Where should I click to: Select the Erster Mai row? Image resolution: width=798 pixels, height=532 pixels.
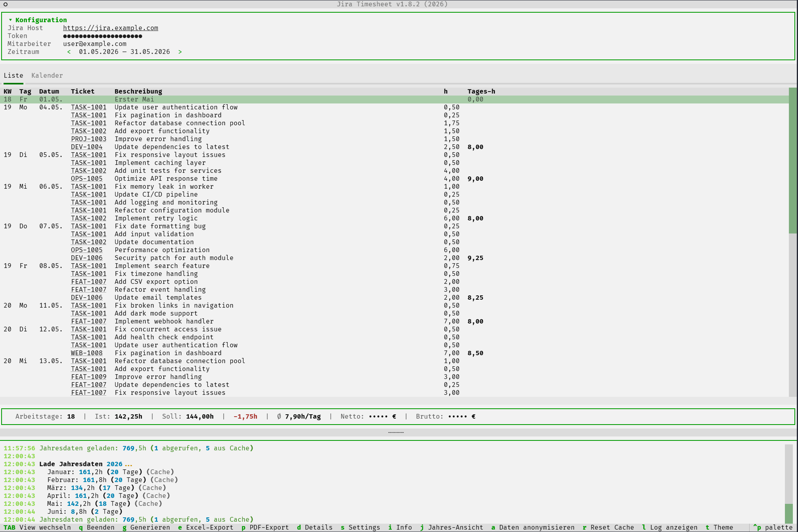tap(395, 100)
